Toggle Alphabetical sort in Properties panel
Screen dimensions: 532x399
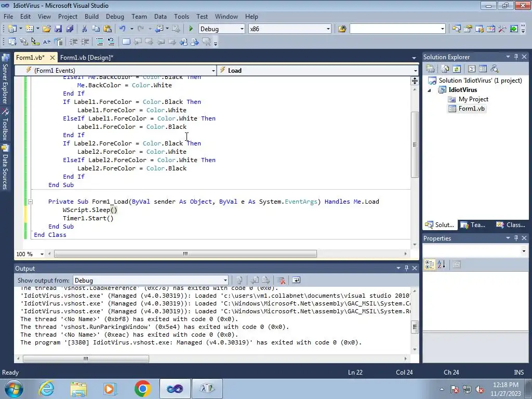(x=442, y=264)
